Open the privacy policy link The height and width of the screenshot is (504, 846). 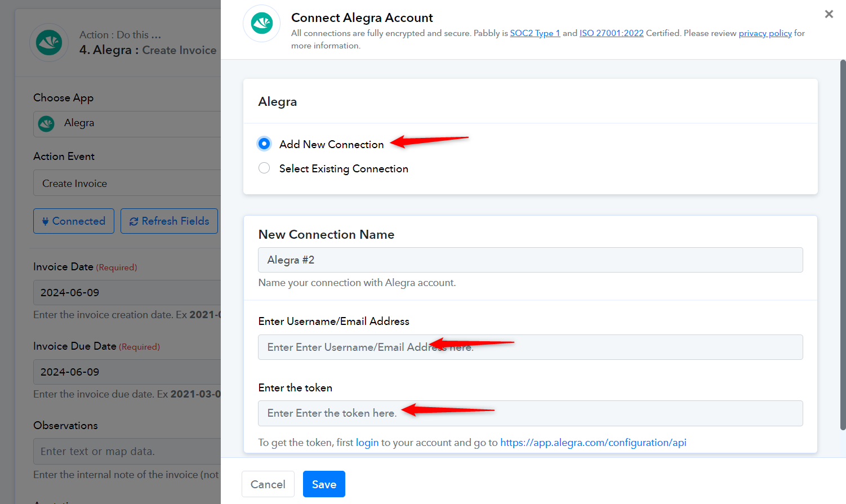point(765,33)
